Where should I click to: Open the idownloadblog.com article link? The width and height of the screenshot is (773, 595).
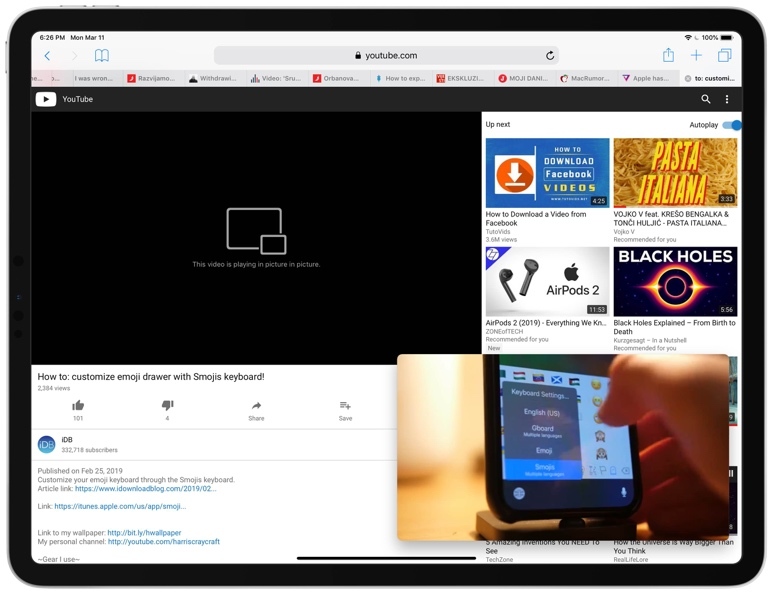[x=145, y=489]
